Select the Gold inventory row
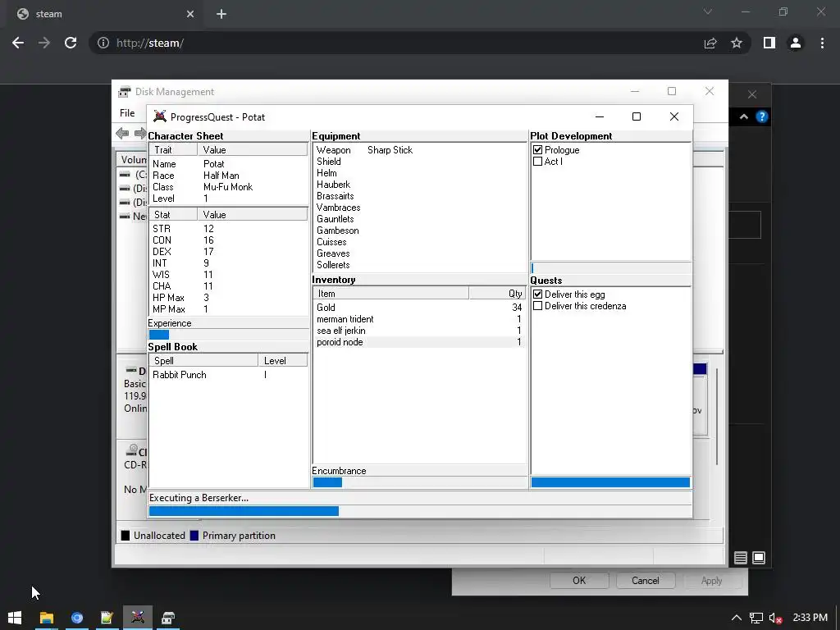Image resolution: width=840 pixels, height=630 pixels. pos(419,308)
